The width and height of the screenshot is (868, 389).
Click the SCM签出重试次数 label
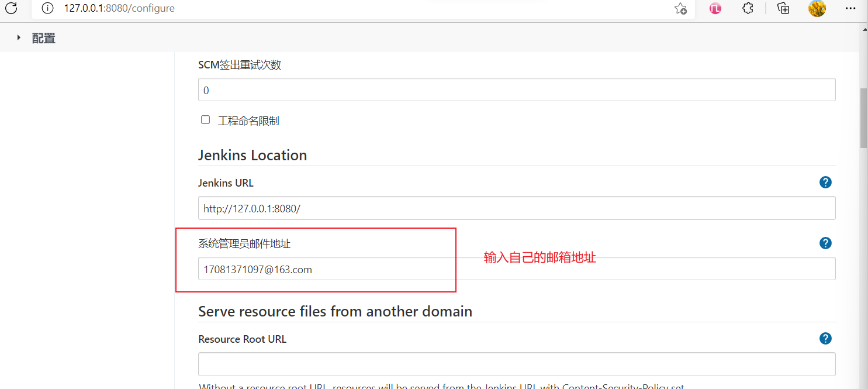(240, 65)
